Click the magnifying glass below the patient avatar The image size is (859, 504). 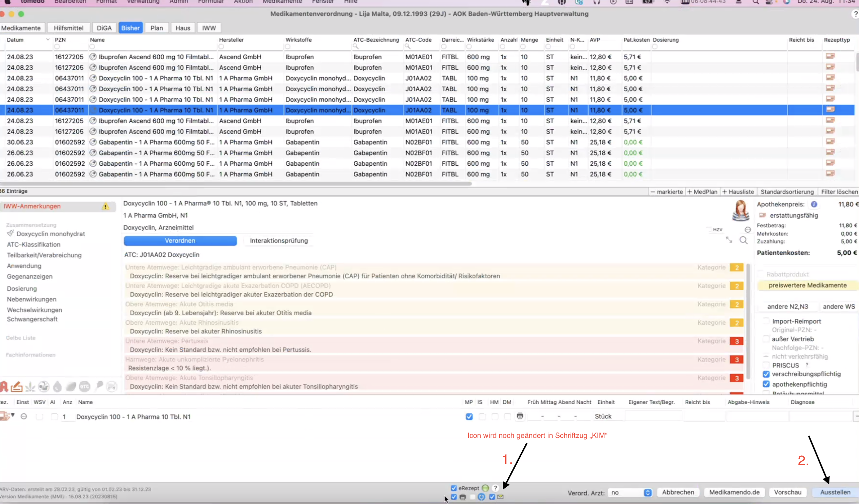743,240
